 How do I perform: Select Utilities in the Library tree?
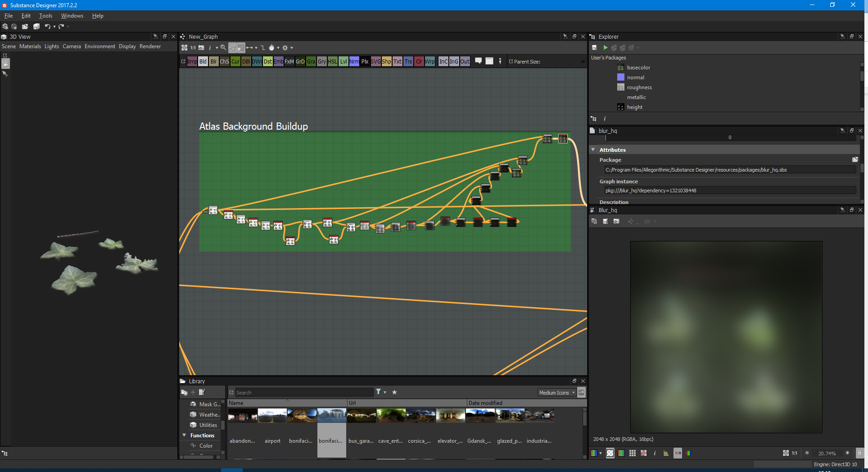point(208,425)
